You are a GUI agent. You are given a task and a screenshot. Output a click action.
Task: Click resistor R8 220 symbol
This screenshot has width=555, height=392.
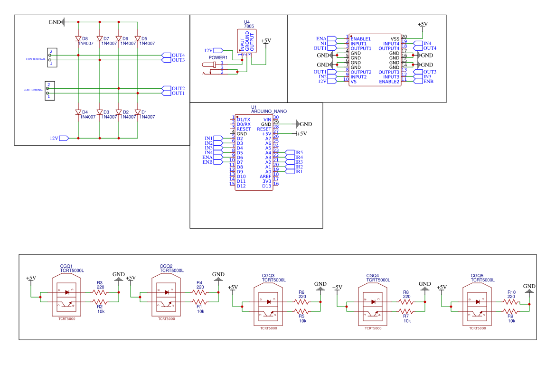(406, 302)
